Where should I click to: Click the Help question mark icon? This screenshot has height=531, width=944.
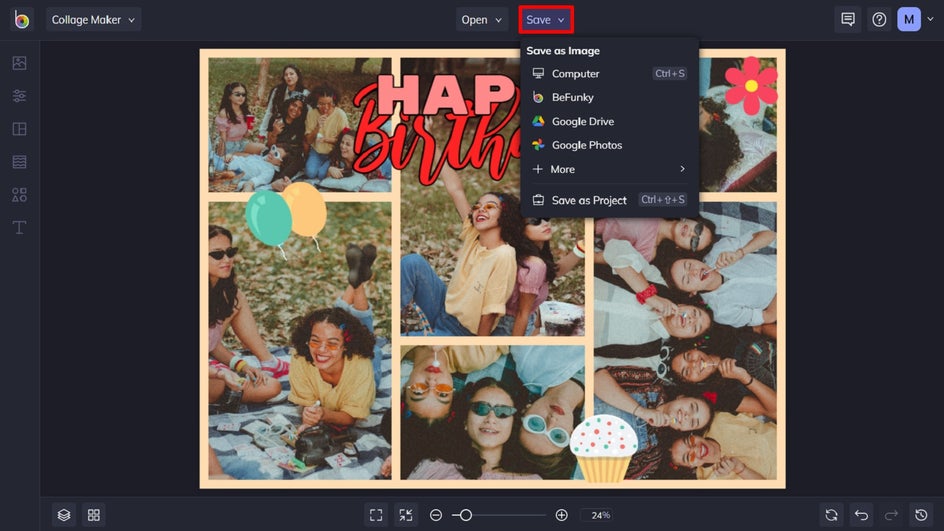[x=879, y=19]
